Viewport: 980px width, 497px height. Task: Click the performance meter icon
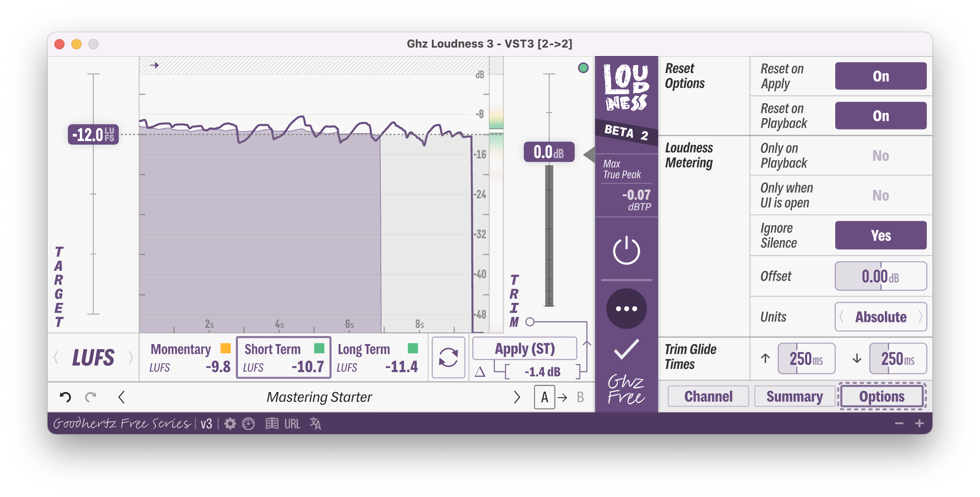click(x=249, y=424)
